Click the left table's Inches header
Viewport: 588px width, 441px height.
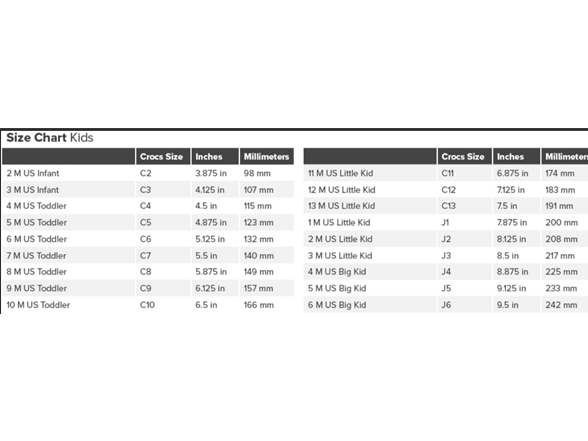215,156
